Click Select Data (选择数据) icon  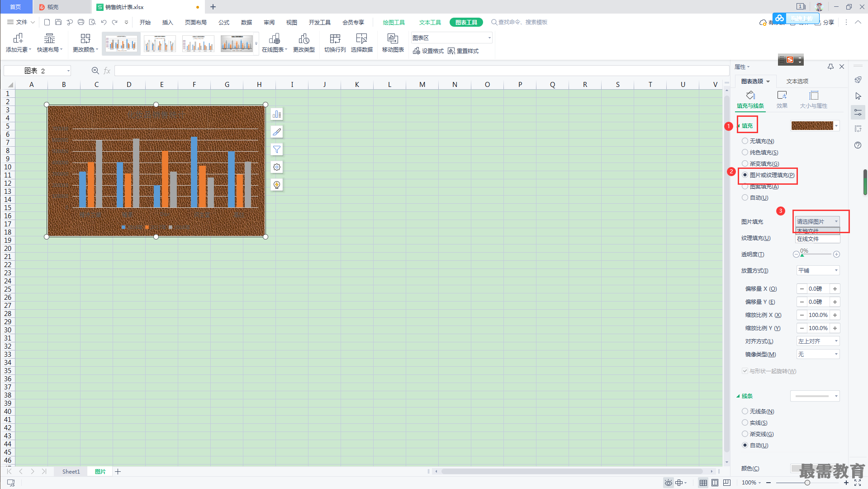coord(361,38)
